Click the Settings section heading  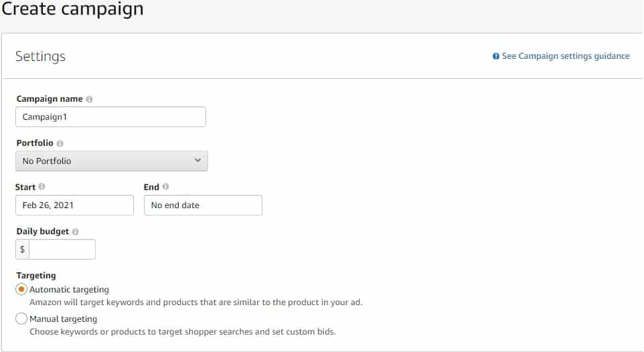[40, 56]
